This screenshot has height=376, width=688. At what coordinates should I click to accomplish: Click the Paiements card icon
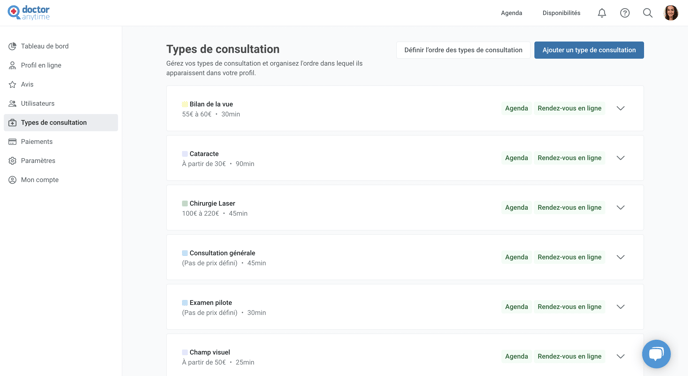[12, 142]
